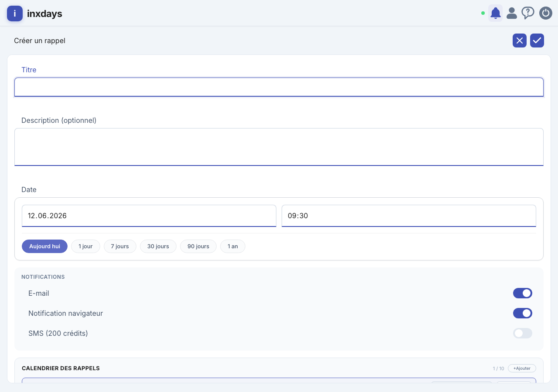Viewport: 558px width, 392px height.
Task: Select the Aujourd hui date preset
Action: point(45,246)
